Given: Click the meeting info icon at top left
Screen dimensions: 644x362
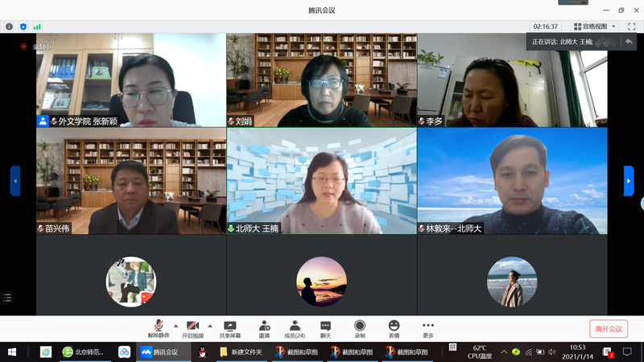Looking at the screenshot, I should (x=10, y=27).
